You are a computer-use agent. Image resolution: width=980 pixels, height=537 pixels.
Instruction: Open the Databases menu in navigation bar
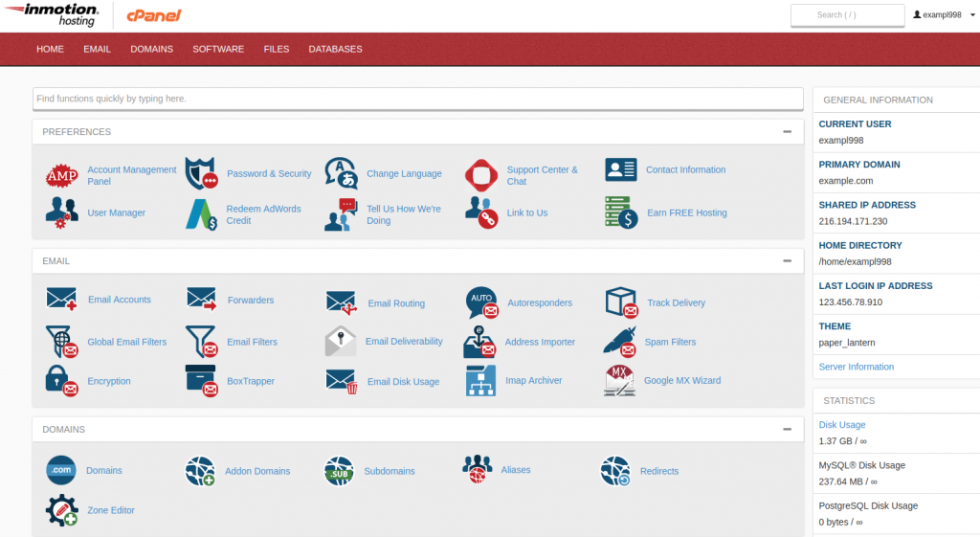pyautogui.click(x=335, y=49)
